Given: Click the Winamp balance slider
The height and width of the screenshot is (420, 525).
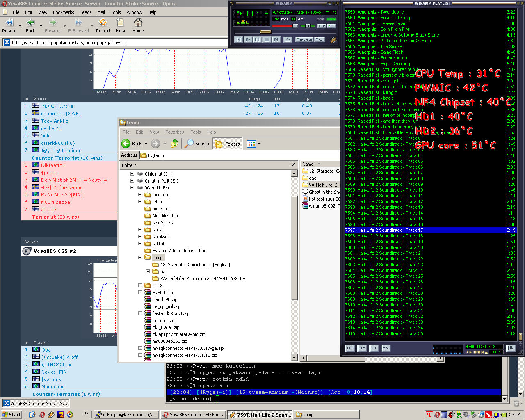Looking at the screenshot, I should click(x=308, y=26).
